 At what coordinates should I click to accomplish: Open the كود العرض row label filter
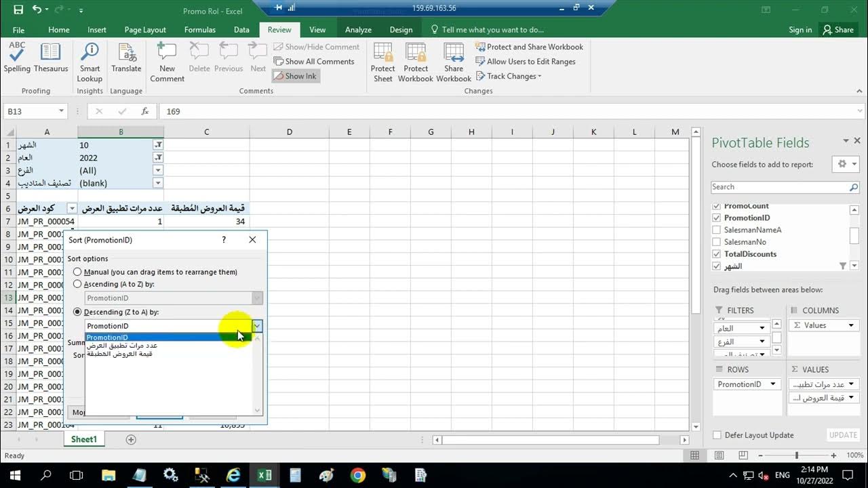point(72,209)
